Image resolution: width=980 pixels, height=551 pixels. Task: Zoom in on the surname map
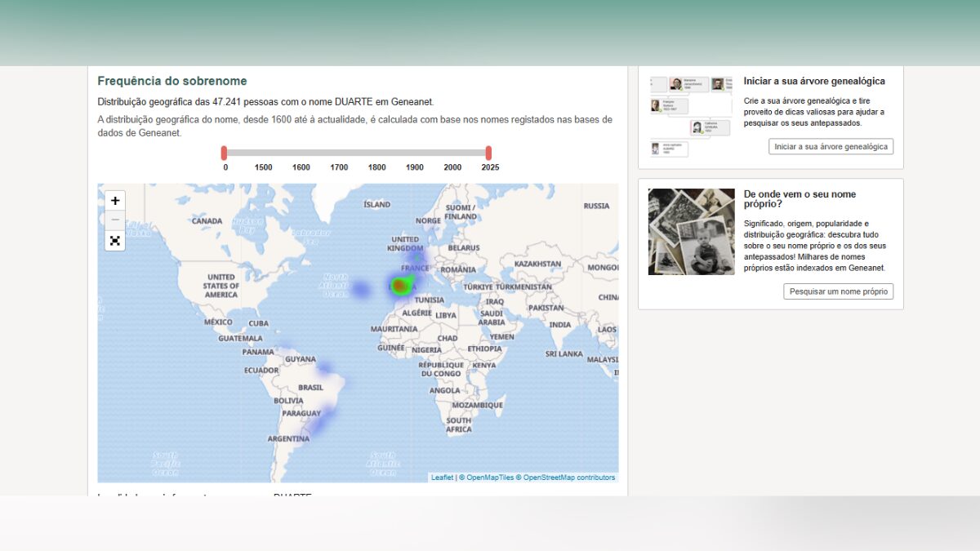115,201
